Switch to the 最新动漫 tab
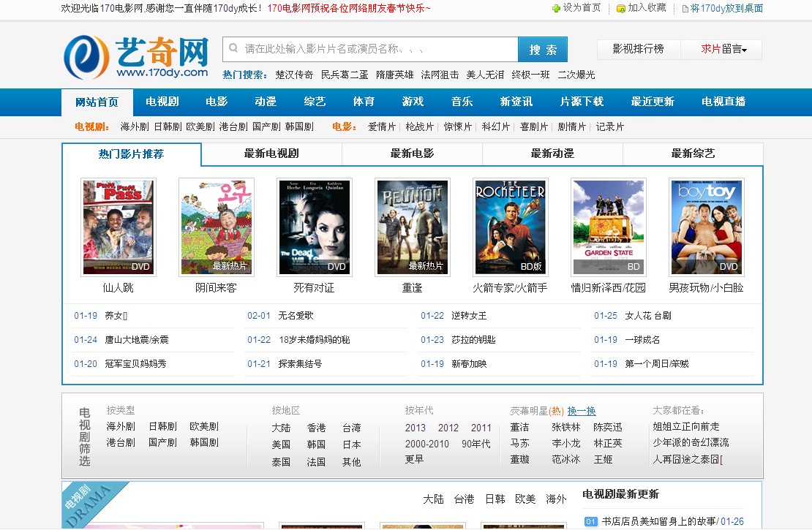812x530 pixels. 552,154
